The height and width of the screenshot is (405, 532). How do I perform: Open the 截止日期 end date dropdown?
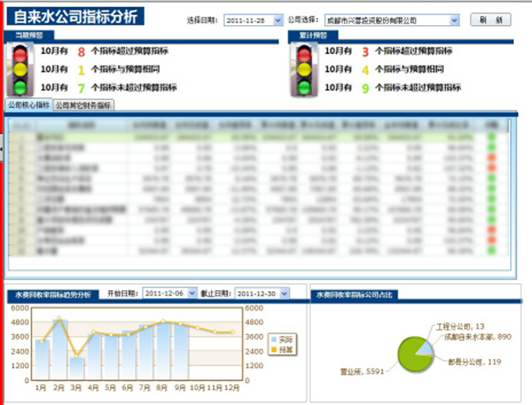pos(284,293)
